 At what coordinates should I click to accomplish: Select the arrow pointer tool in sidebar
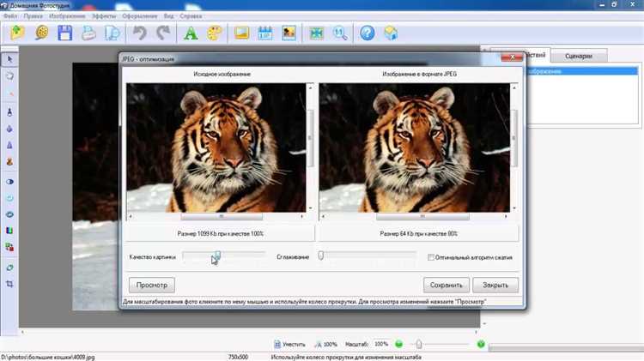9,58
